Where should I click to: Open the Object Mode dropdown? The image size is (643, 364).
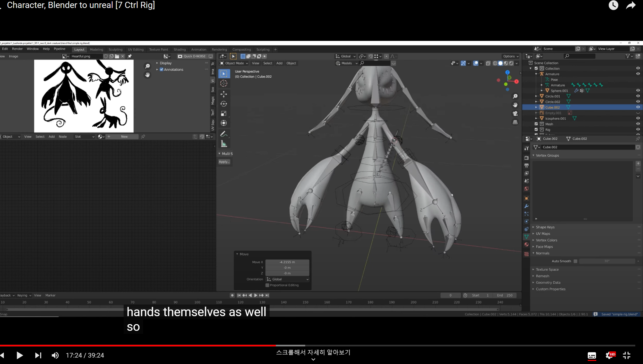(234, 63)
